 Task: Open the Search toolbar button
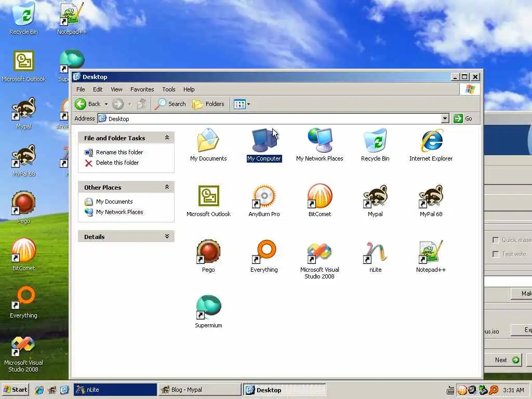(x=170, y=104)
